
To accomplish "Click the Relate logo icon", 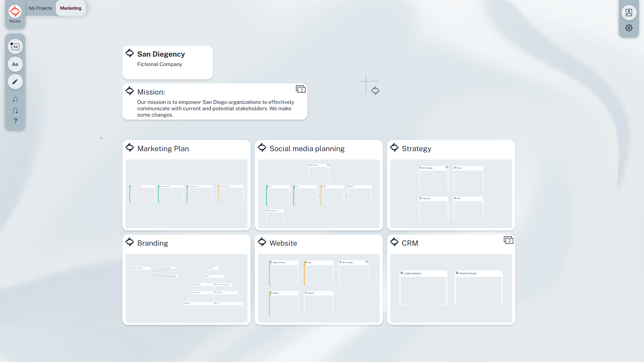I will (x=15, y=12).
